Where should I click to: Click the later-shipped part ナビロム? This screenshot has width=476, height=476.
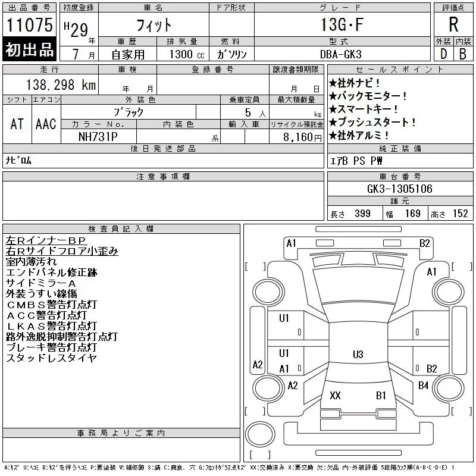18,160
